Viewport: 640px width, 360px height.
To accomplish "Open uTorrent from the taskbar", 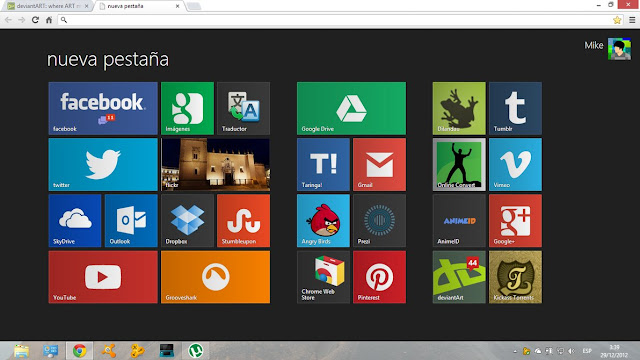I will [x=196, y=351].
